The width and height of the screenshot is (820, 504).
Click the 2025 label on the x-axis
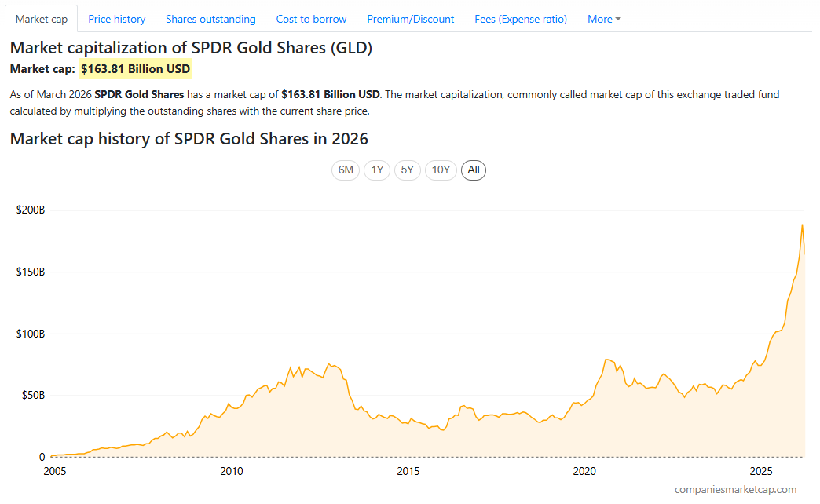761,471
